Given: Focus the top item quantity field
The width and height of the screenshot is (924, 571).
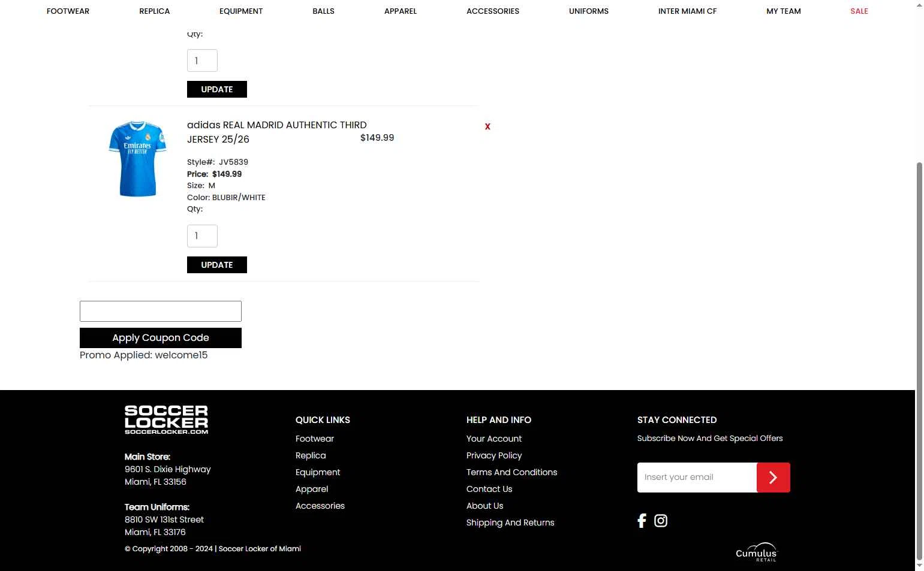Looking at the screenshot, I should [202, 61].
